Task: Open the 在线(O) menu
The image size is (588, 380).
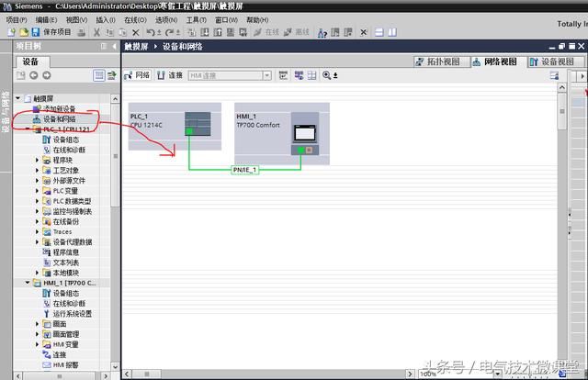Action: 135,20
